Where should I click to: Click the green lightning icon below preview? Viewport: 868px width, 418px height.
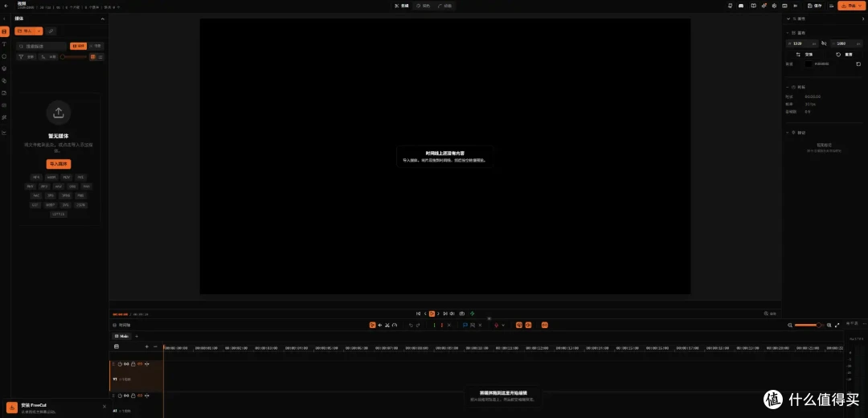point(473,313)
